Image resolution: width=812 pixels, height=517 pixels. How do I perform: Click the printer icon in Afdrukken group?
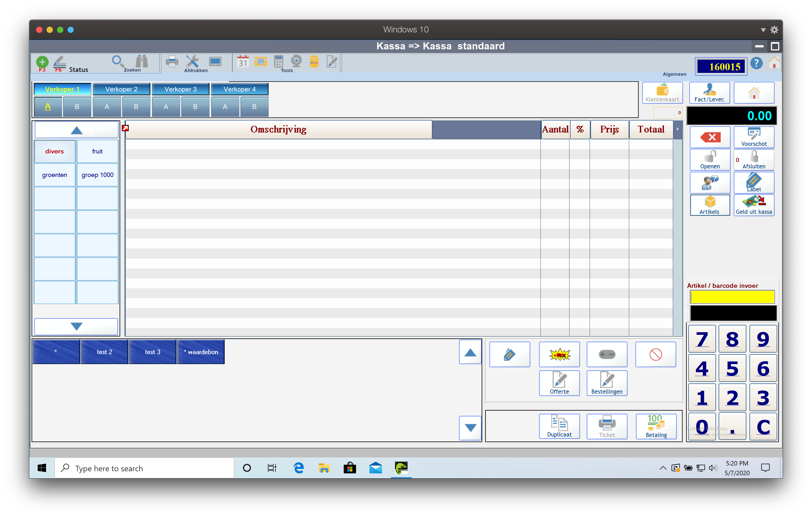(172, 62)
